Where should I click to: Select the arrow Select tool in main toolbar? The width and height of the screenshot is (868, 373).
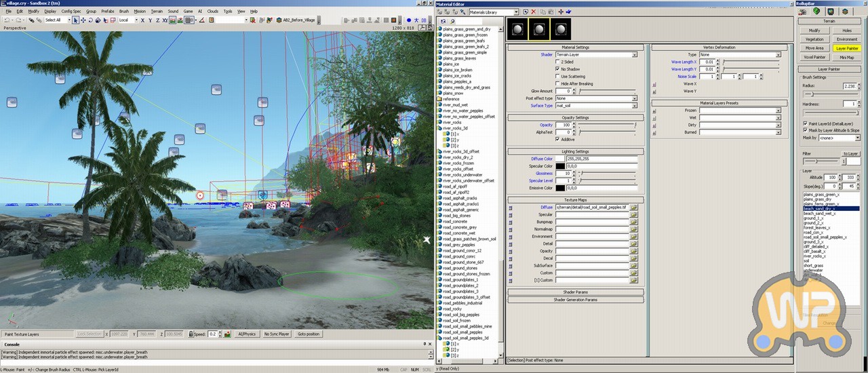tap(75, 20)
